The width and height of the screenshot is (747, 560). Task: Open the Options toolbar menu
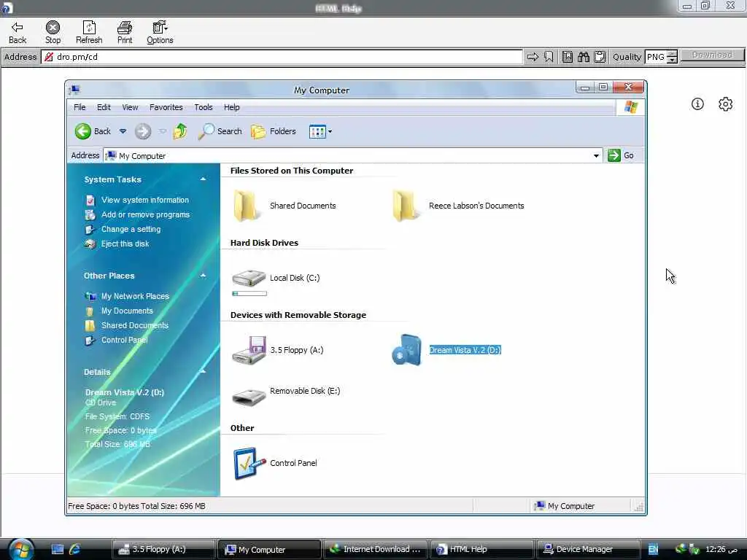point(160,32)
